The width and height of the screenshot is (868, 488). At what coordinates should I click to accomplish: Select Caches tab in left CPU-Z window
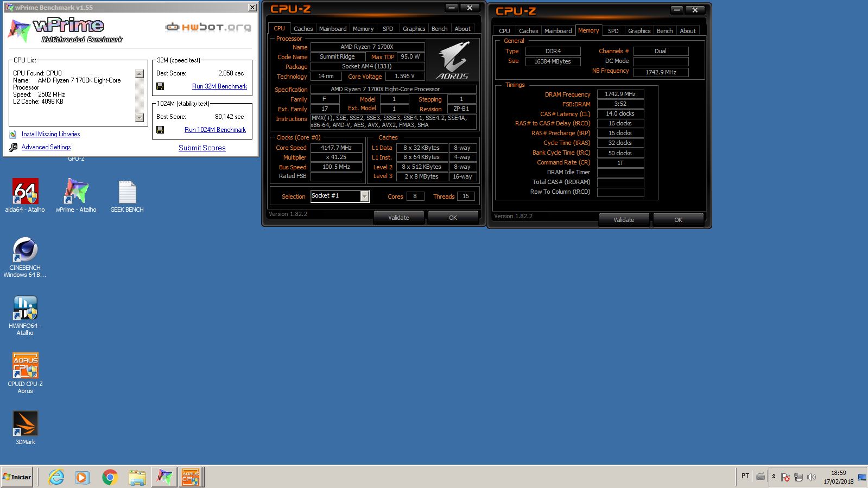pyautogui.click(x=303, y=29)
